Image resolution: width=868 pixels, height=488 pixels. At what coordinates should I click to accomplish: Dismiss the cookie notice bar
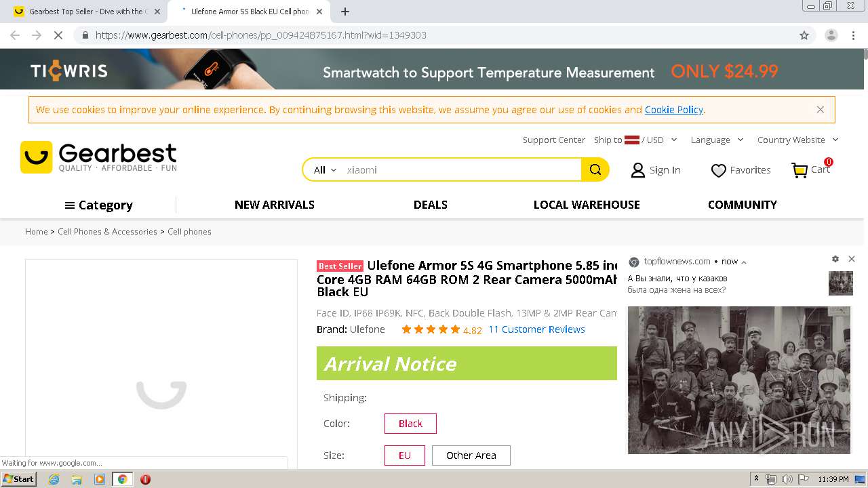coord(820,109)
